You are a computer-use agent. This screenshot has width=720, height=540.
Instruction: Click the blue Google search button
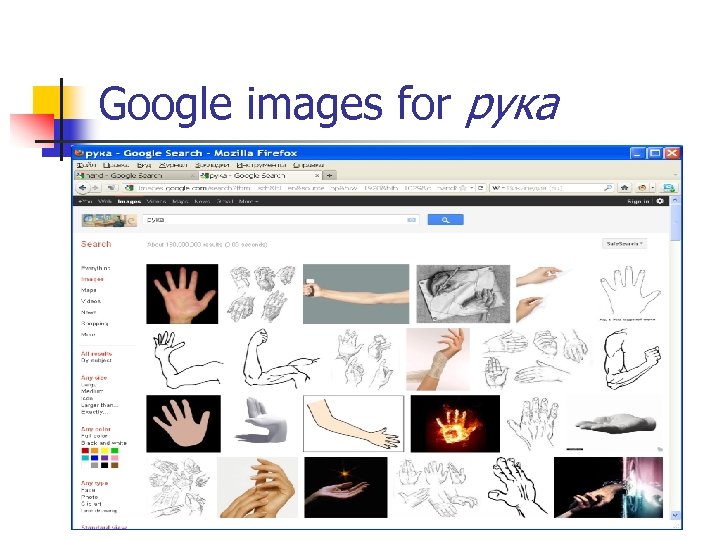(x=445, y=220)
